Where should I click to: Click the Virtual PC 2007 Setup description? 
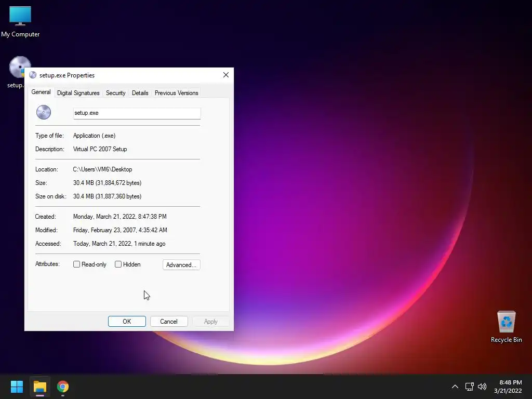click(x=100, y=149)
